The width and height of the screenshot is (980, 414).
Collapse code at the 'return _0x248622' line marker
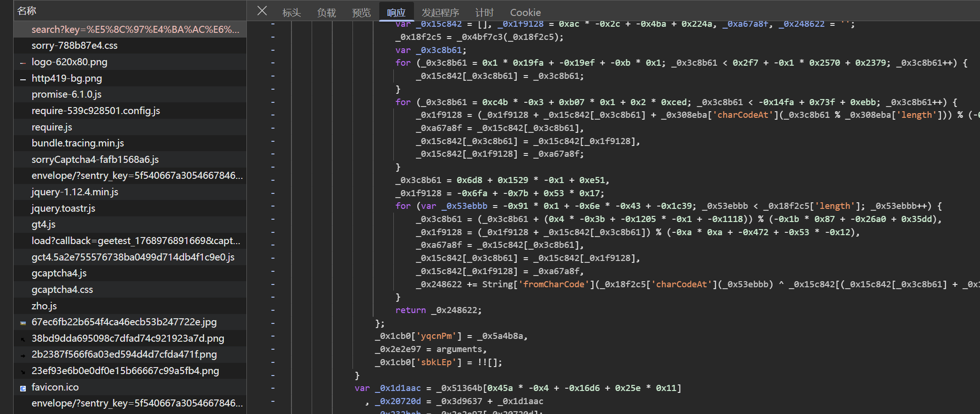tap(273, 310)
